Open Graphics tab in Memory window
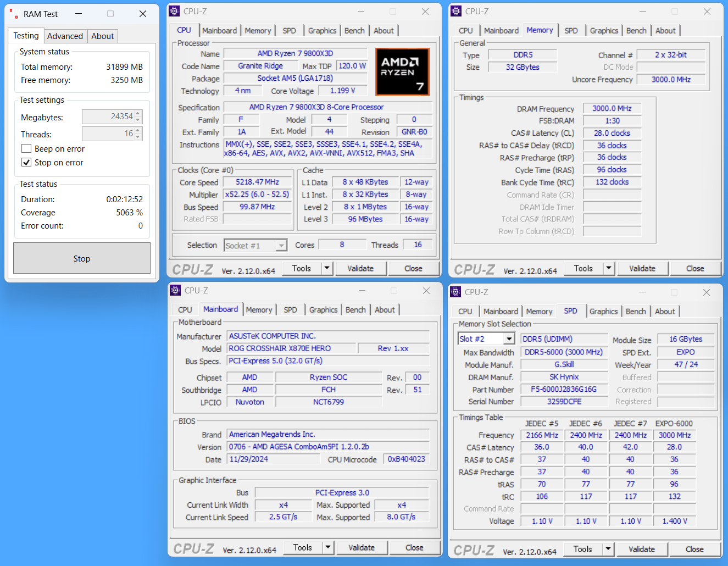This screenshot has height=566, width=728. coord(604,31)
